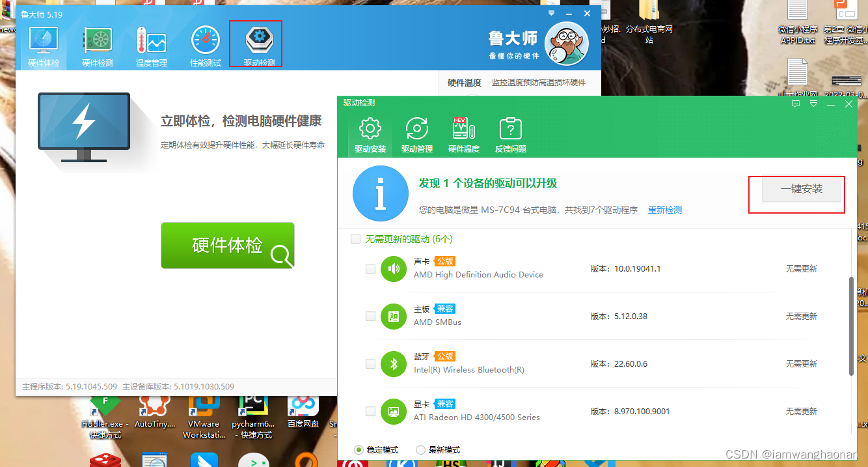
Task: Click version 5.12.0.38 text
Action: coord(631,316)
